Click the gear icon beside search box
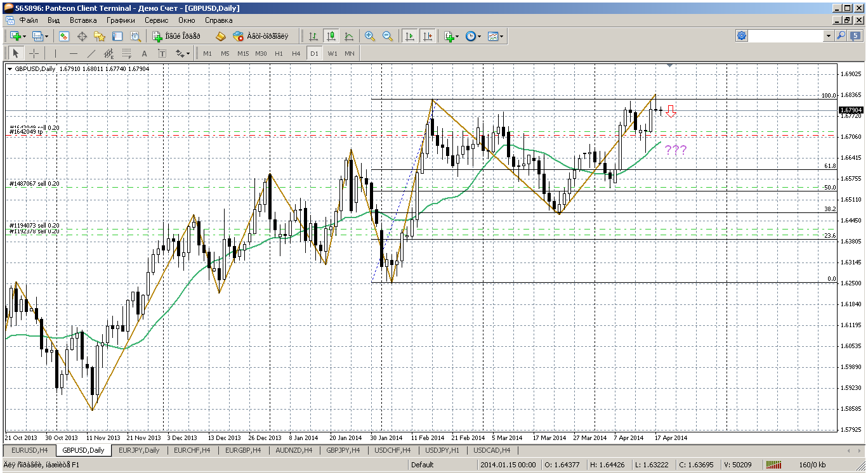Image resolution: width=868 pixels, height=473 pixels. click(x=742, y=36)
